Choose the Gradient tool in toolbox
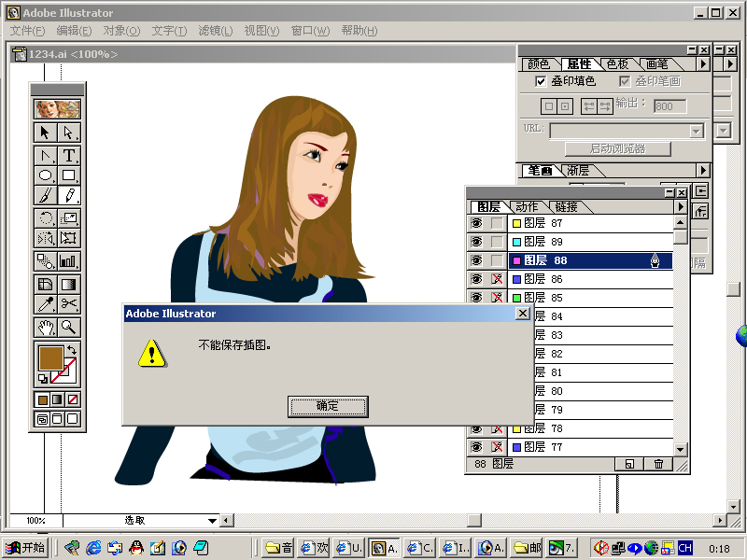 [68, 285]
